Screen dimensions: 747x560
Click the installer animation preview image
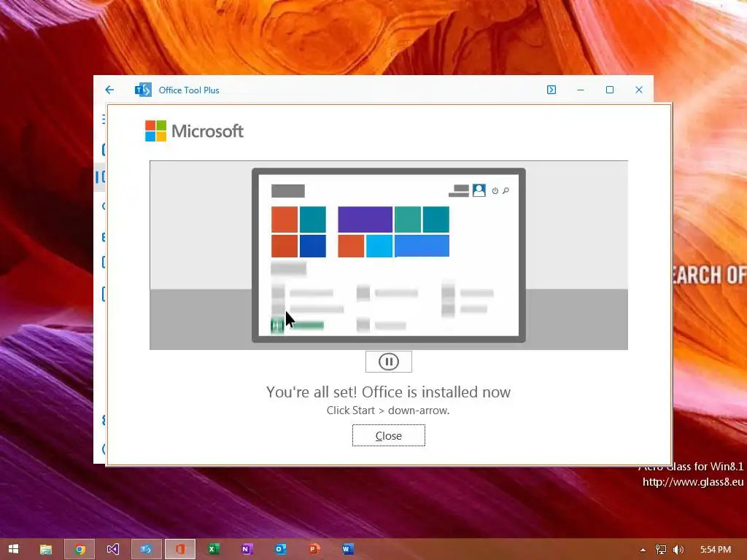389,255
